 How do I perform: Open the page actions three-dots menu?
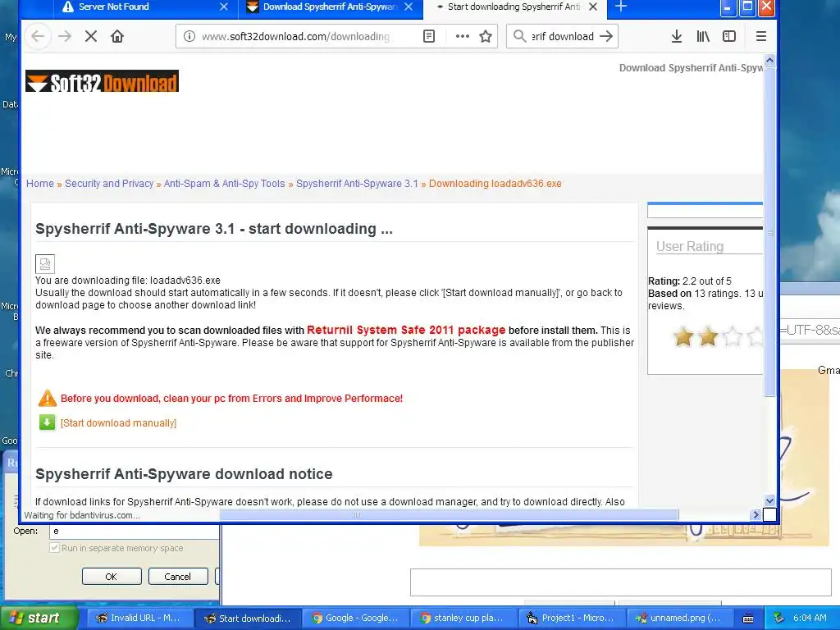[x=463, y=36]
